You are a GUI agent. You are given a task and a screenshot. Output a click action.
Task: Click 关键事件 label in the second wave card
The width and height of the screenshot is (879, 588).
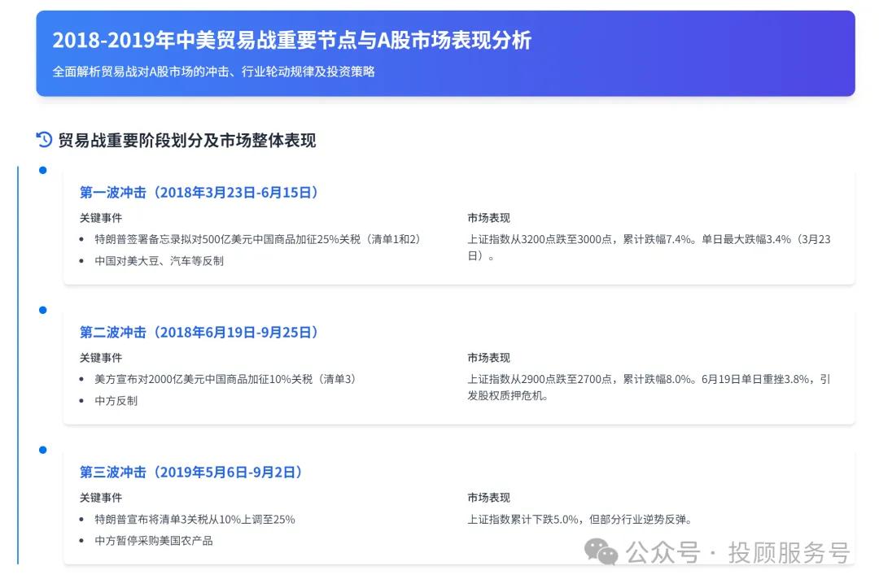[x=101, y=358]
